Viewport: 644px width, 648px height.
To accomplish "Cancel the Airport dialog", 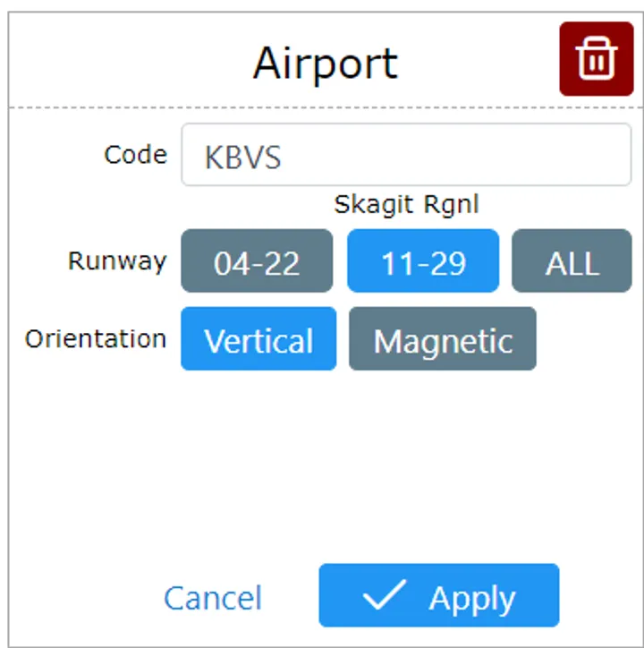I will pyautogui.click(x=213, y=597).
